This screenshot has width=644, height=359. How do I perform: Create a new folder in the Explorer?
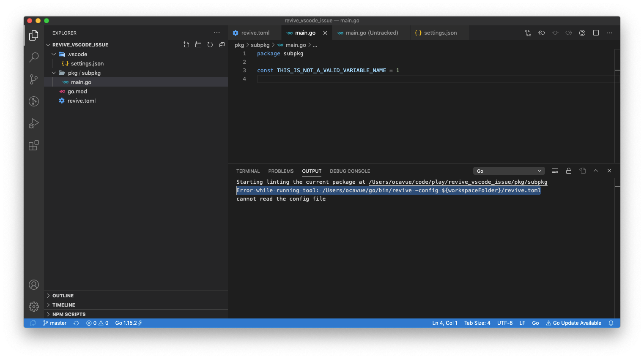click(x=198, y=44)
